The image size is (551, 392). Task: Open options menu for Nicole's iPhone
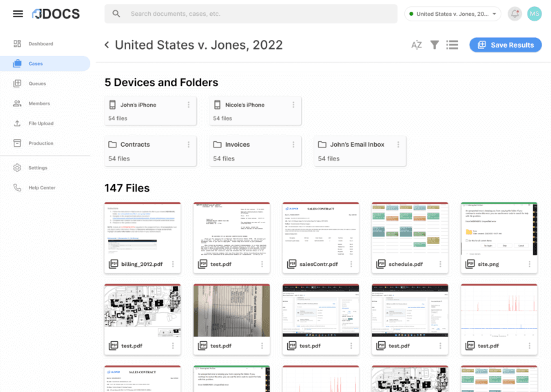click(x=293, y=105)
